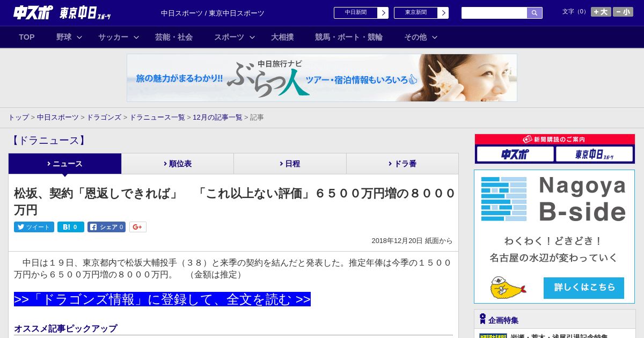Share via Google+ button
The width and height of the screenshot is (644, 338).
click(x=138, y=227)
